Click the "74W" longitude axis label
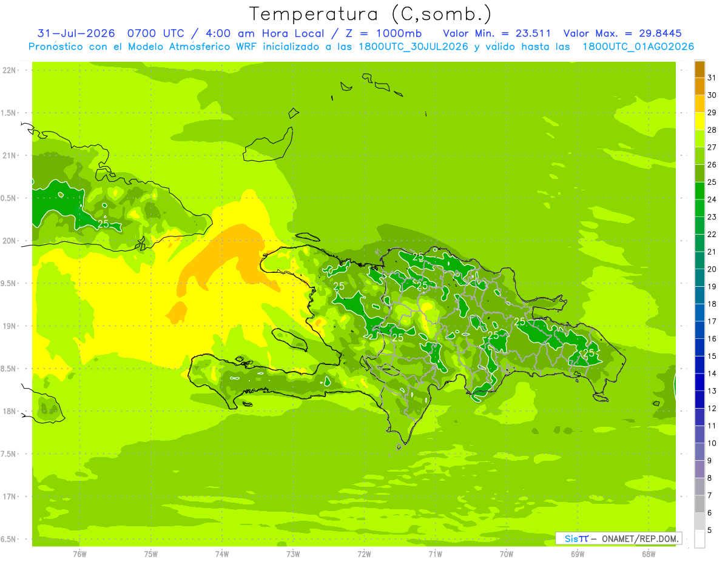The width and height of the screenshot is (728, 562). 222,554
